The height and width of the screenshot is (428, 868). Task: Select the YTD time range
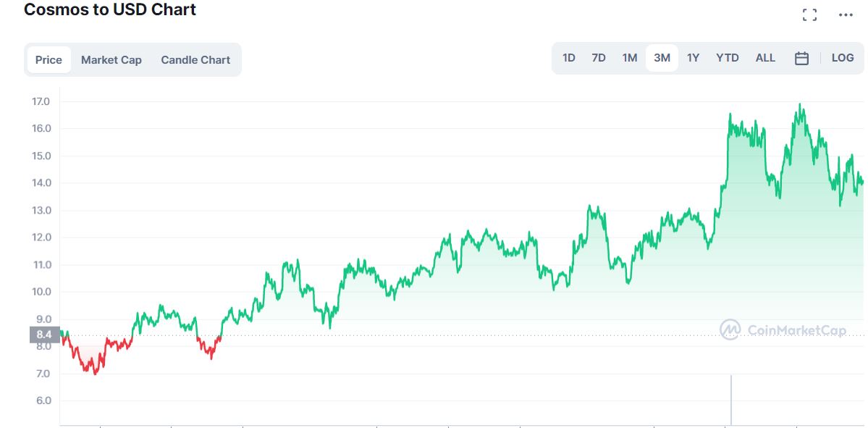(x=728, y=58)
